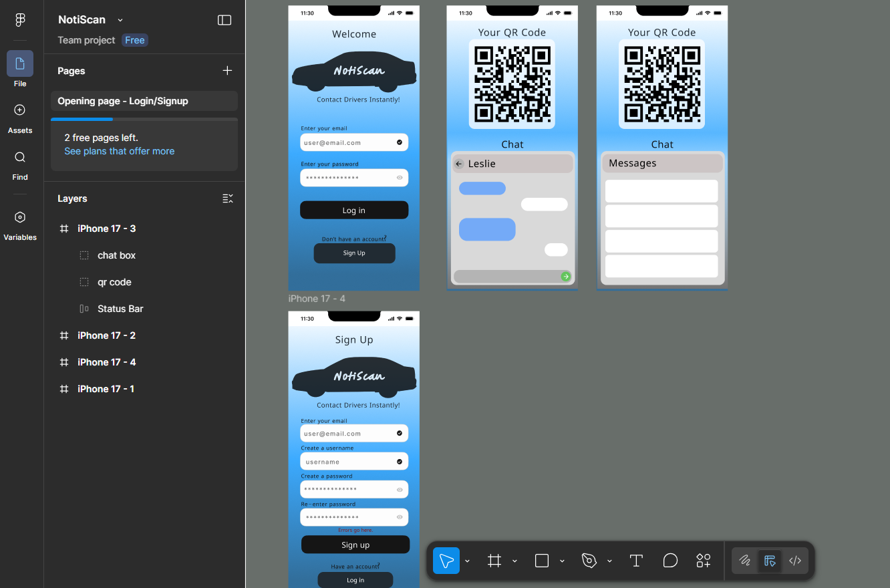
Task: Collapse all layers icon in Layers header
Action: pos(227,198)
